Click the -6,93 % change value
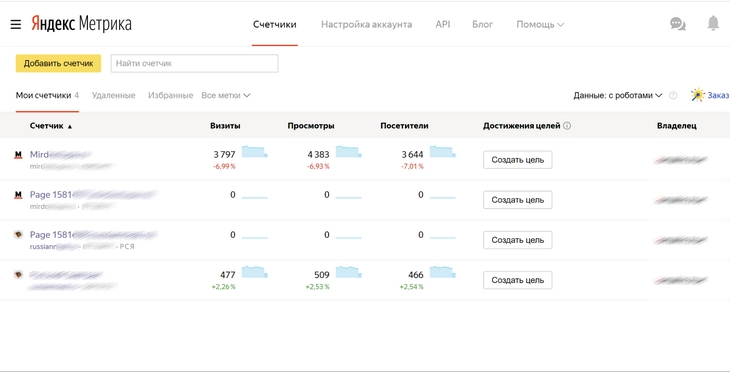Viewport: 730px width, 372px height. point(318,166)
